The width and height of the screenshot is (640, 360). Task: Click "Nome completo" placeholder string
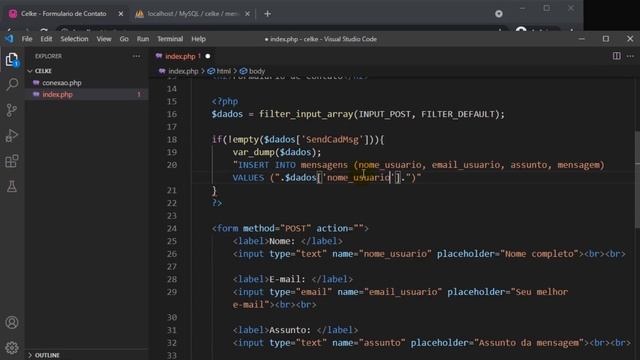point(539,254)
